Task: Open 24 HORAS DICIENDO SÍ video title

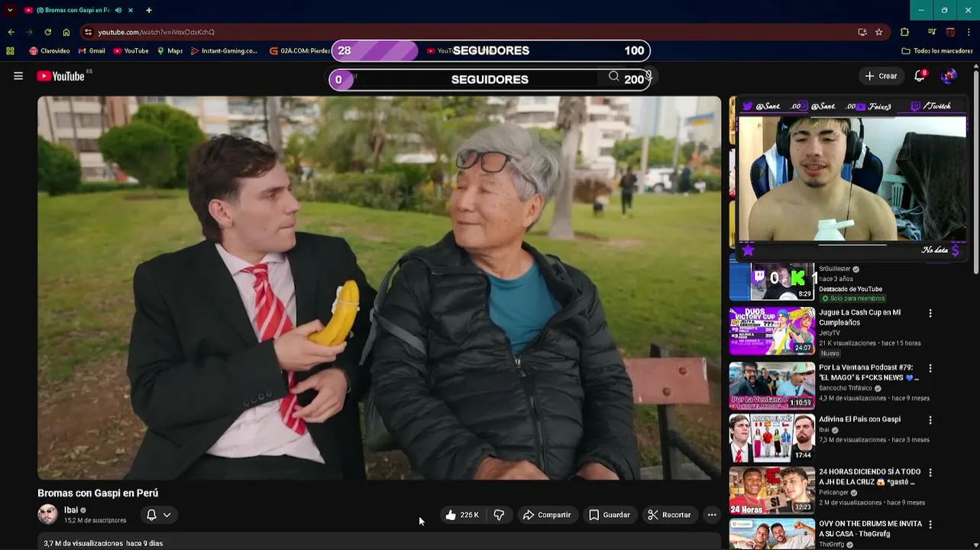Action: pyautogui.click(x=869, y=477)
